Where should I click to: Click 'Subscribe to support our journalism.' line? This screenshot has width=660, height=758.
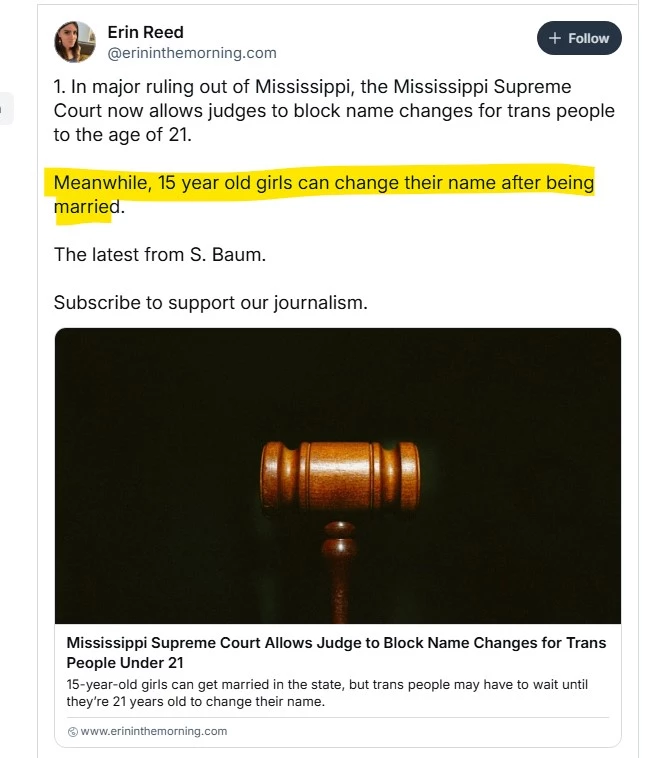210,302
